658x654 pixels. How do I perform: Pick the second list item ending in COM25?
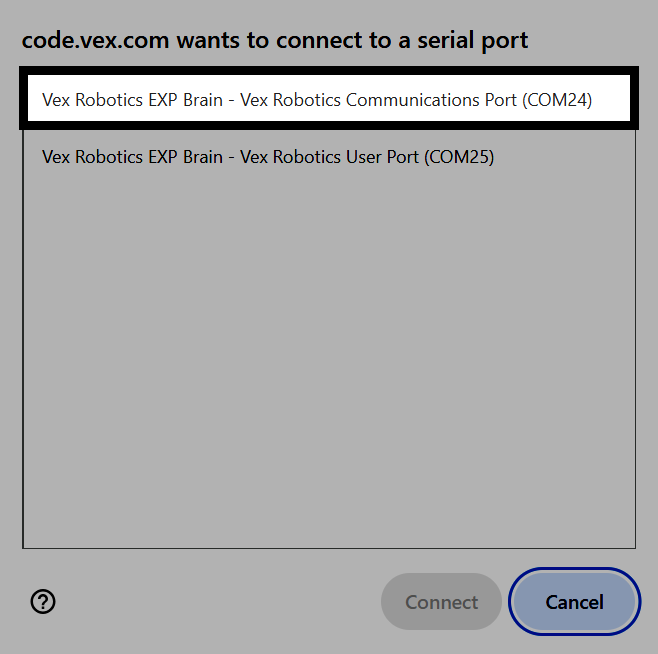pos(329,157)
